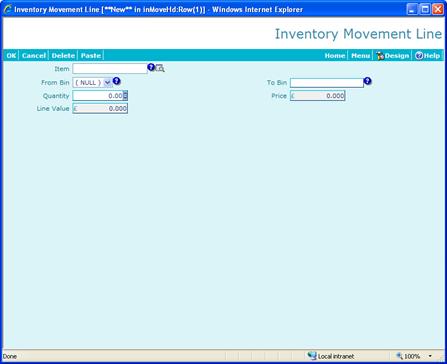Open Help from the toolbar
Screen dimensions: 447x364
(x=428, y=56)
